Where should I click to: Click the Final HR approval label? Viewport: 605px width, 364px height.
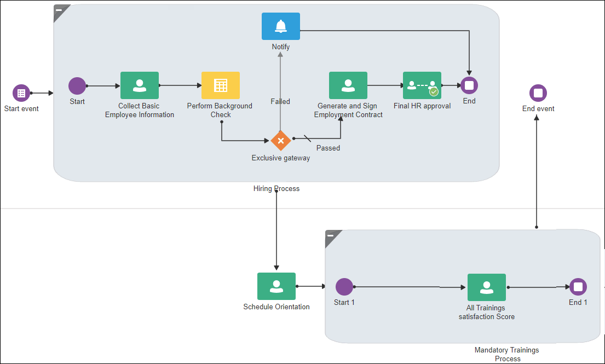click(422, 106)
